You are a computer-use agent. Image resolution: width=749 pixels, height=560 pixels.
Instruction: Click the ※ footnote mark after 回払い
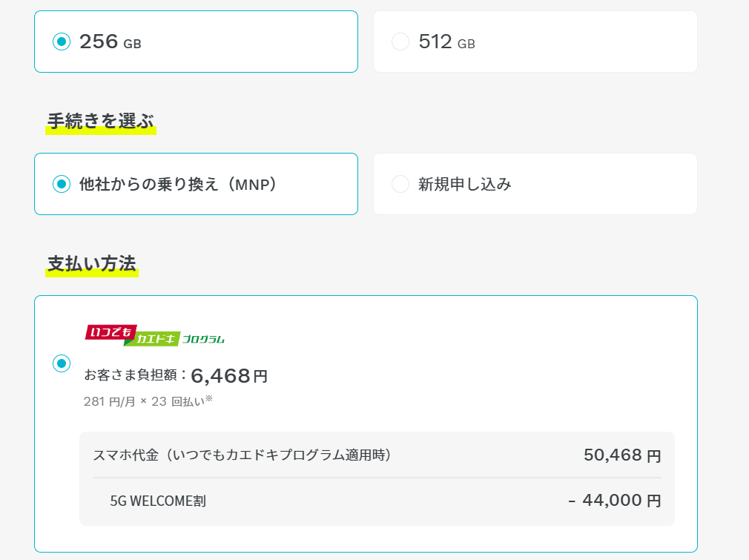click(209, 399)
